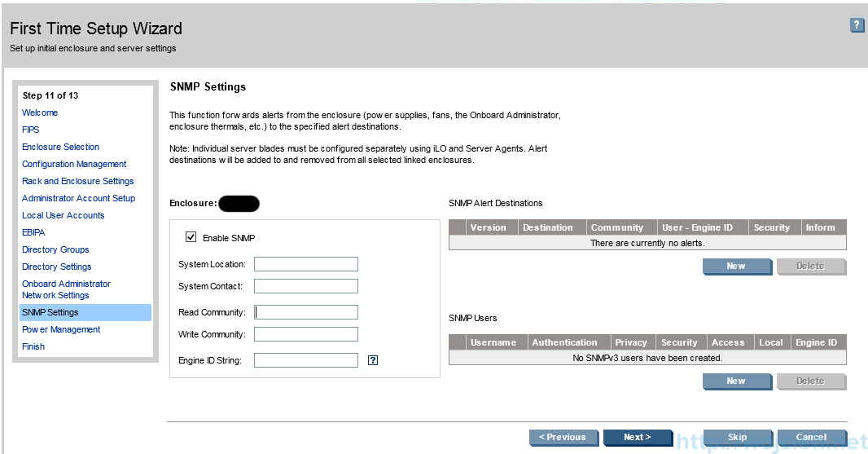This screenshot has width=868, height=454.
Task: Select the EBIPA sidebar link
Action: tap(33, 232)
